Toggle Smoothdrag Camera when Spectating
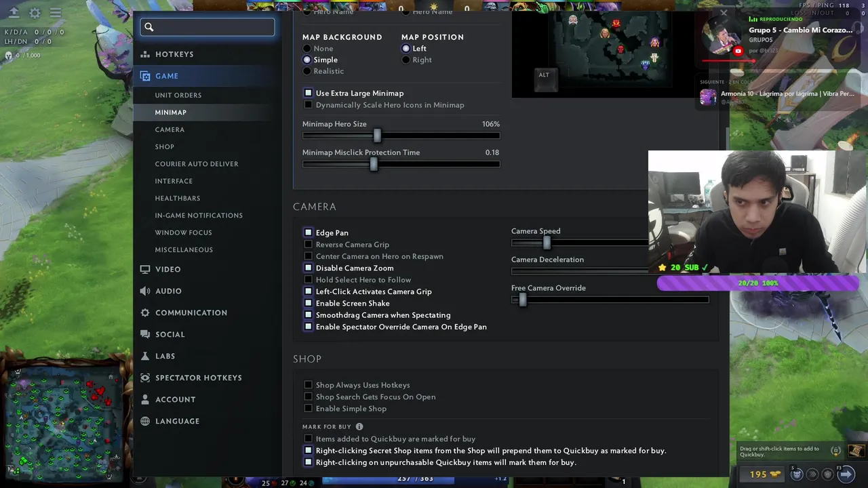The height and width of the screenshot is (488, 868). click(x=309, y=314)
